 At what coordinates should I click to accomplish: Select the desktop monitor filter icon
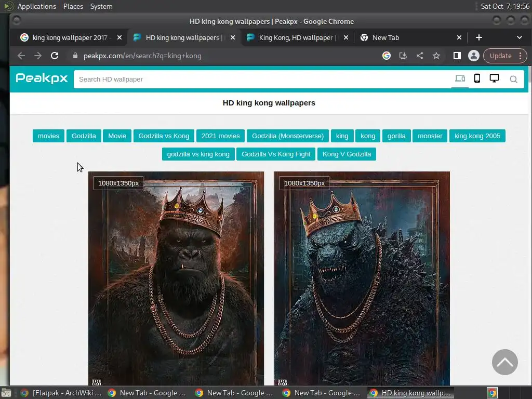pos(495,78)
